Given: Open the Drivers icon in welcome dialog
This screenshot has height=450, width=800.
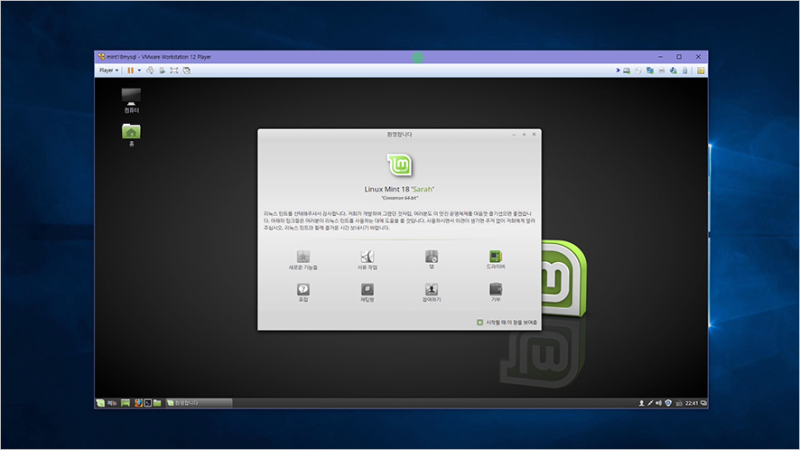Looking at the screenshot, I should point(495,259).
